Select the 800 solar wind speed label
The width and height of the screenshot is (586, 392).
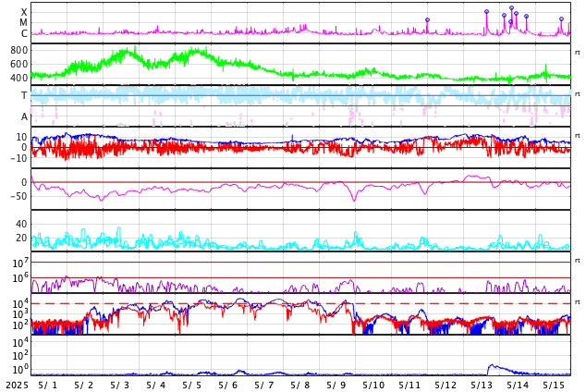point(19,50)
